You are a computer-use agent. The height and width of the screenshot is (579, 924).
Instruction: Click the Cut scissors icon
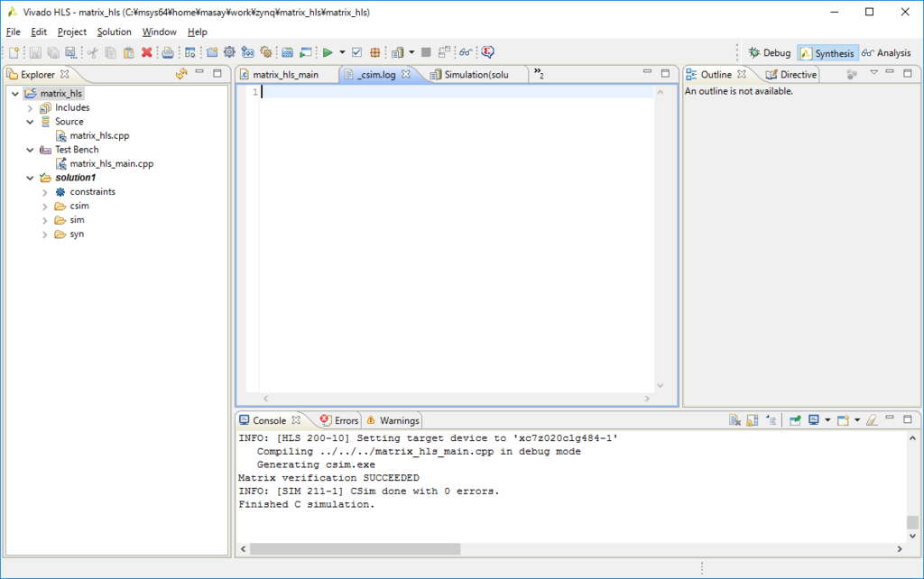tap(93, 52)
